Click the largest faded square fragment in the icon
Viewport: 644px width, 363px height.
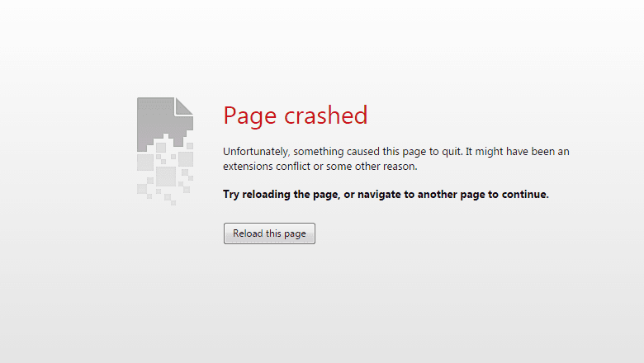tap(166, 177)
